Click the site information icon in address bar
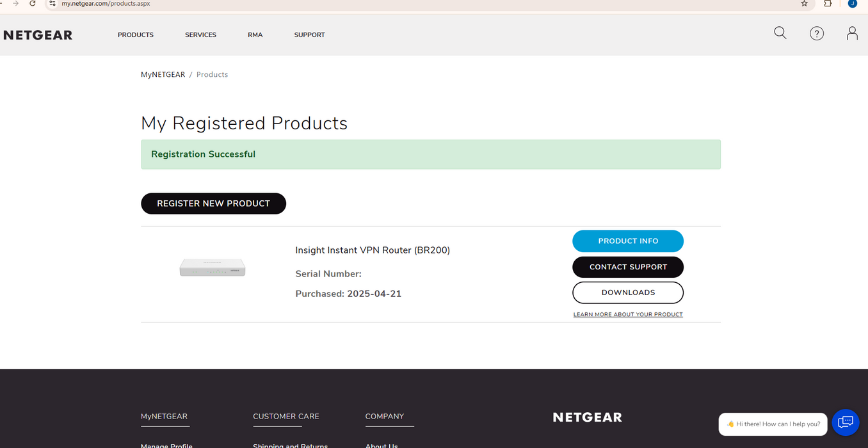 pyautogui.click(x=52, y=3)
